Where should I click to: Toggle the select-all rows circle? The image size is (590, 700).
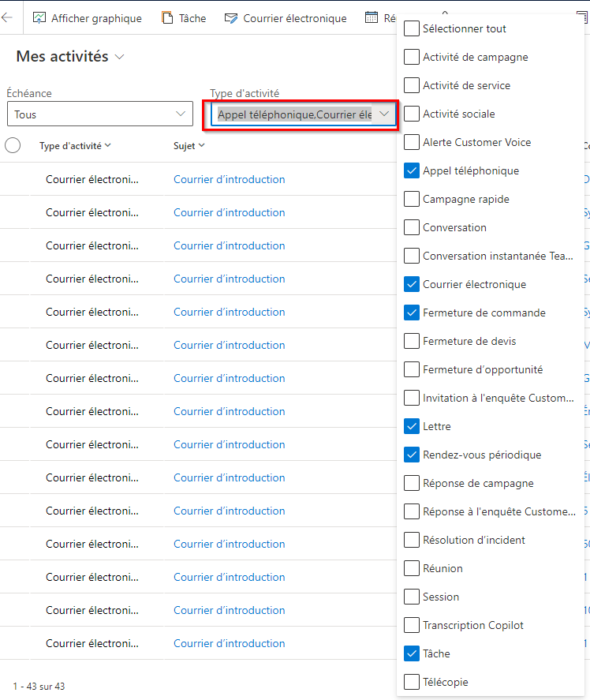tap(13, 145)
